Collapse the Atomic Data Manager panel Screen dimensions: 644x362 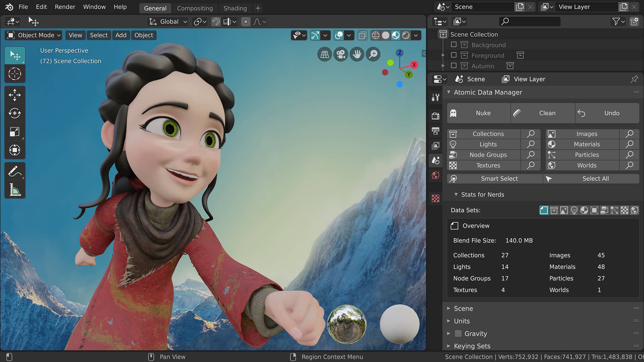tap(448, 92)
